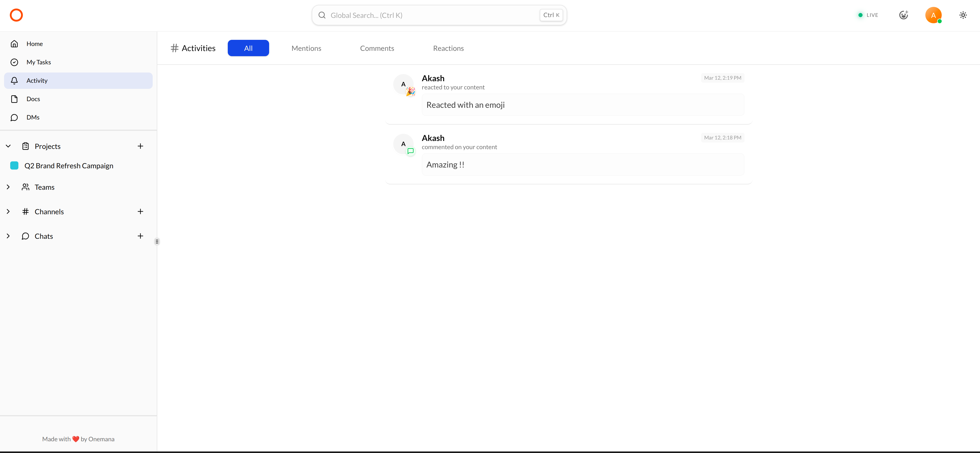Open My Tasks in the sidebar
Image resolution: width=980 pixels, height=453 pixels.
[x=38, y=62]
